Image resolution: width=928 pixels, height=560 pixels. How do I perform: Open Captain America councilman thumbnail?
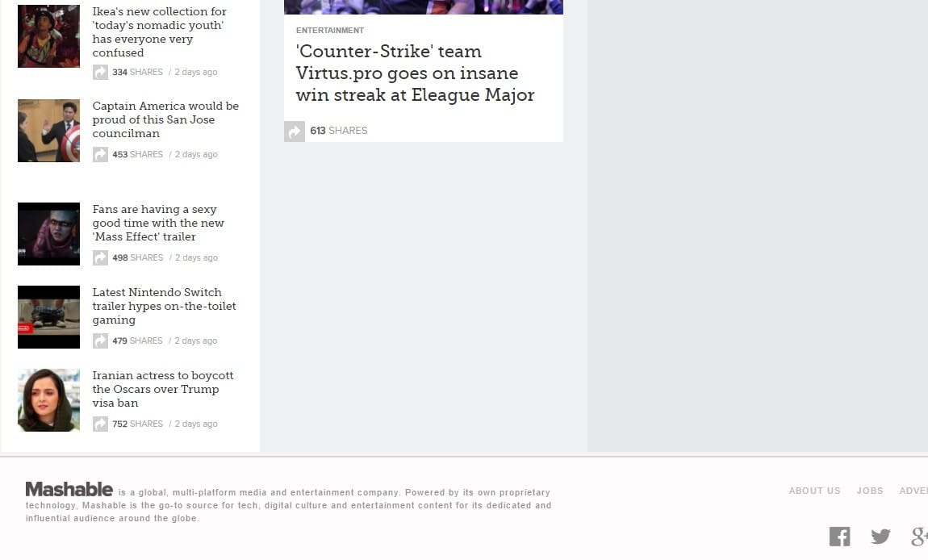[x=48, y=131]
